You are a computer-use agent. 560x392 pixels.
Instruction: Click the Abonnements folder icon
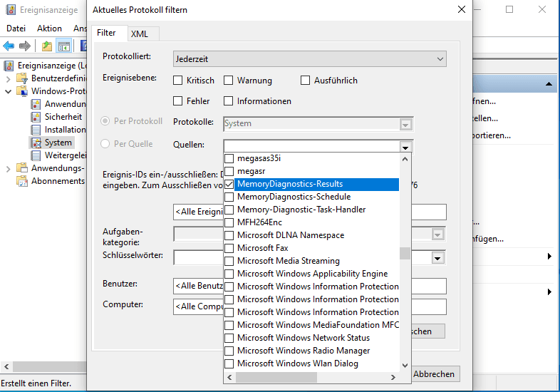pyautogui.click(x=23, y=181)
